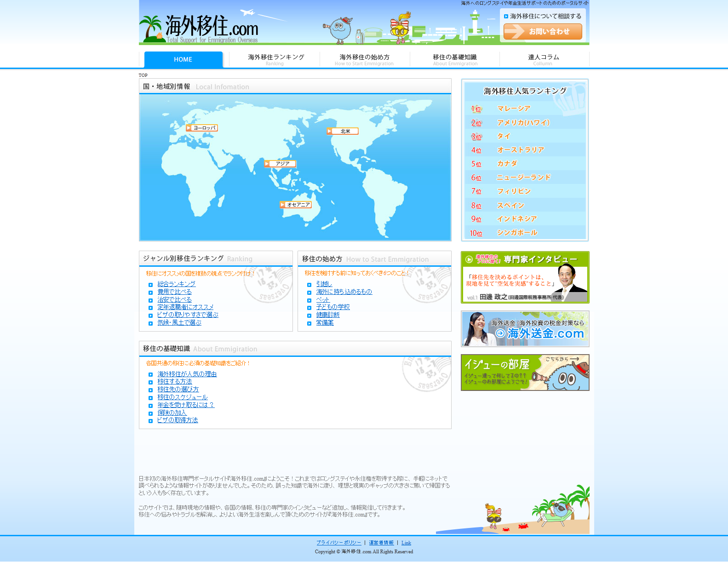Image resolution: width=728 pixels, height=562 pixels.
Task: Open the 子どもの学校 link
Action: tap(333, 307)
